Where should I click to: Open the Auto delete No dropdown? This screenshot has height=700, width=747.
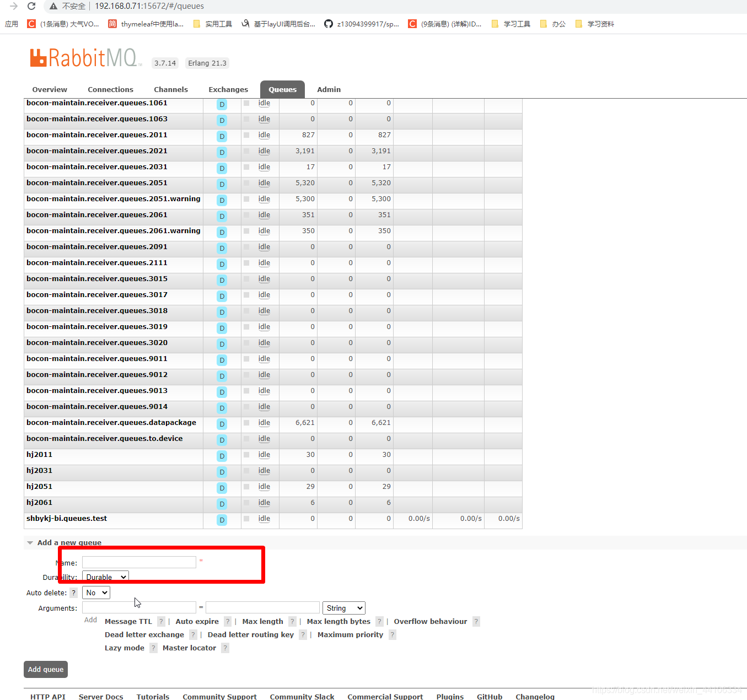click(x=96, y=593)
